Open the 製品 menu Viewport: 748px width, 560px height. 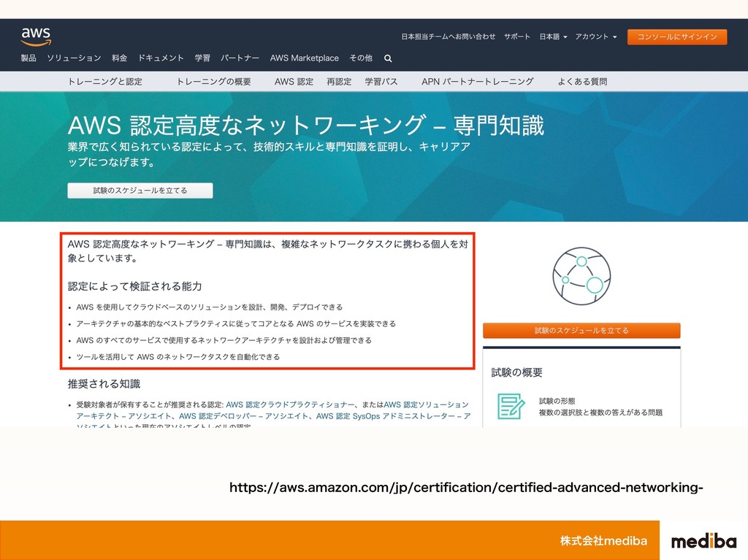pyautogui.click(x=28, y=58)
